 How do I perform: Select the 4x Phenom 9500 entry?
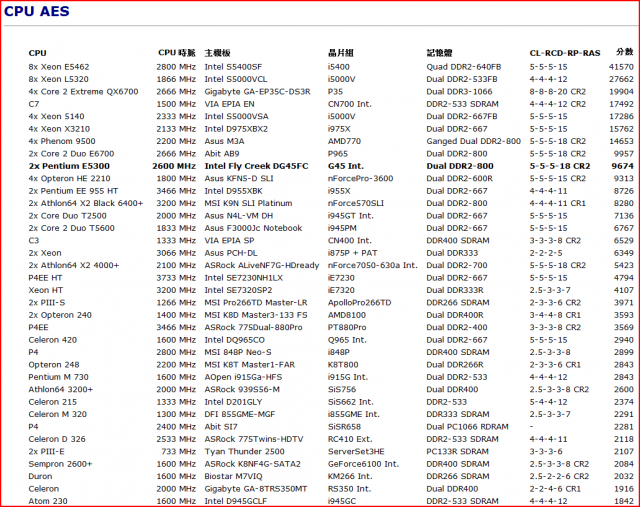click(x=62, y=141)
